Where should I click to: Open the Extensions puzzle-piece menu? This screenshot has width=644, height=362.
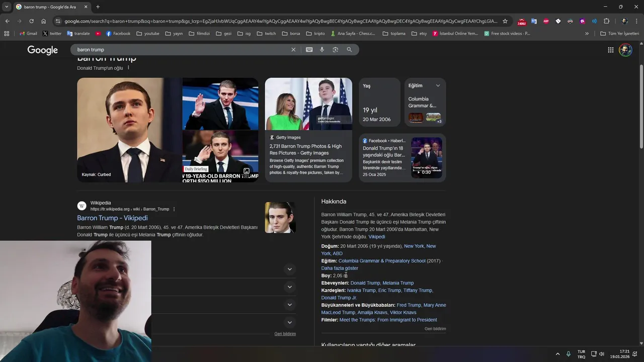[606, 21]
